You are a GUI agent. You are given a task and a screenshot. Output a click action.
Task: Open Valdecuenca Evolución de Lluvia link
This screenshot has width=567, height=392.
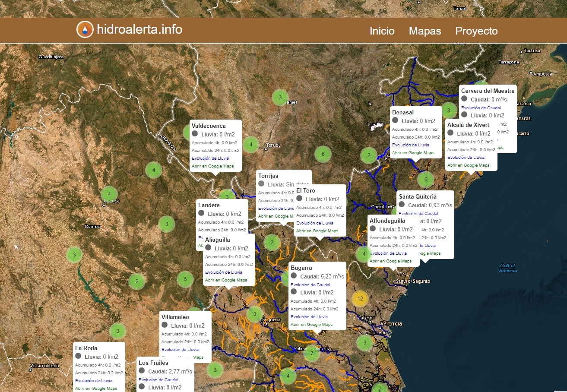pos(210,158)
